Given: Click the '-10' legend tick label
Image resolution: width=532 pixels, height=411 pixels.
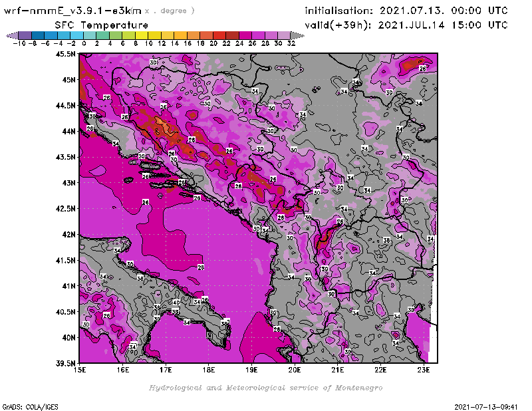Looking at the screenshot, I should pos(19,43).
